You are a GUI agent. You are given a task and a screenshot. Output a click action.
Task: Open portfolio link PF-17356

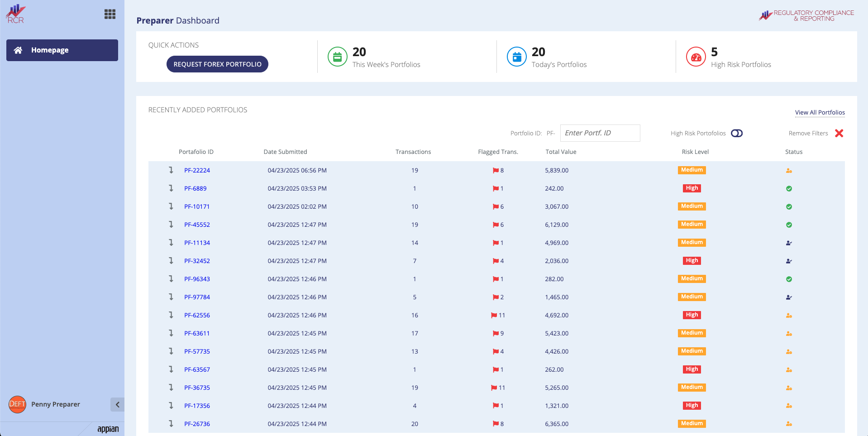point(197,406)
